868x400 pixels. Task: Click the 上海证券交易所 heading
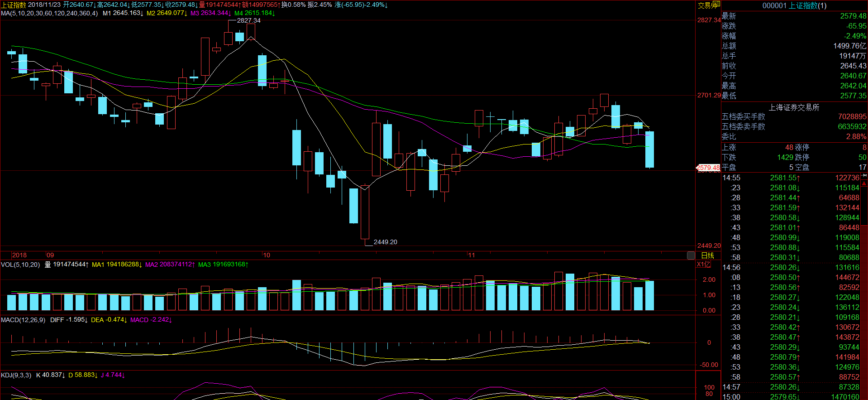(794, 107)
